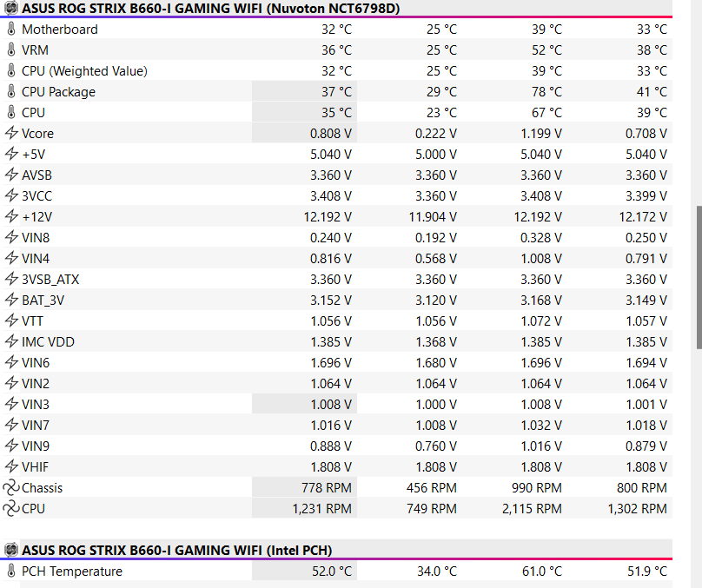Click the voltage bolt icon beside IMC VDD
This screenshot has width=702, height=588.
11,342
